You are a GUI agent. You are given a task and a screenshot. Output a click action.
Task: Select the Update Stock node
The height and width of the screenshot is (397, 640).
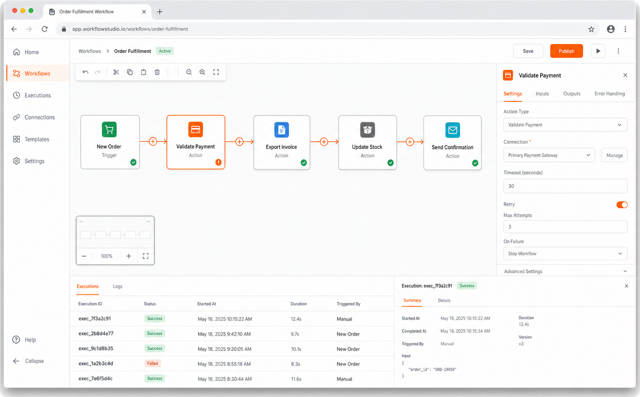pos(367,142)
